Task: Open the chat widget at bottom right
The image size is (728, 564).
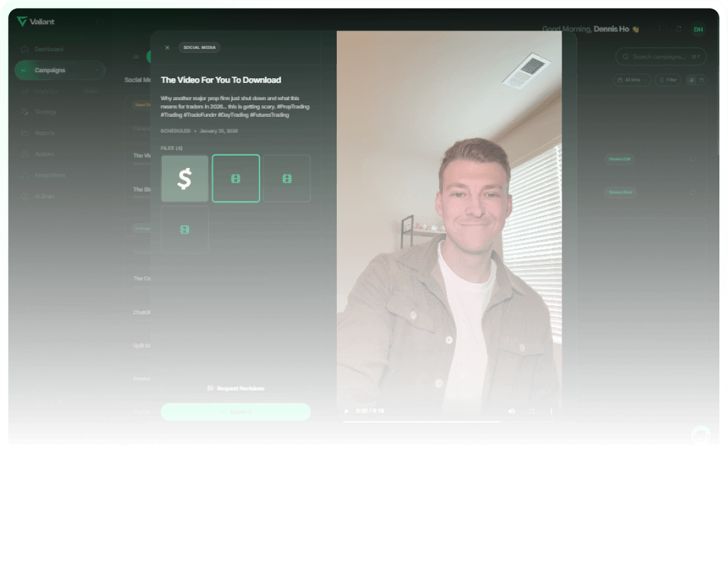Action: [701, 435]
